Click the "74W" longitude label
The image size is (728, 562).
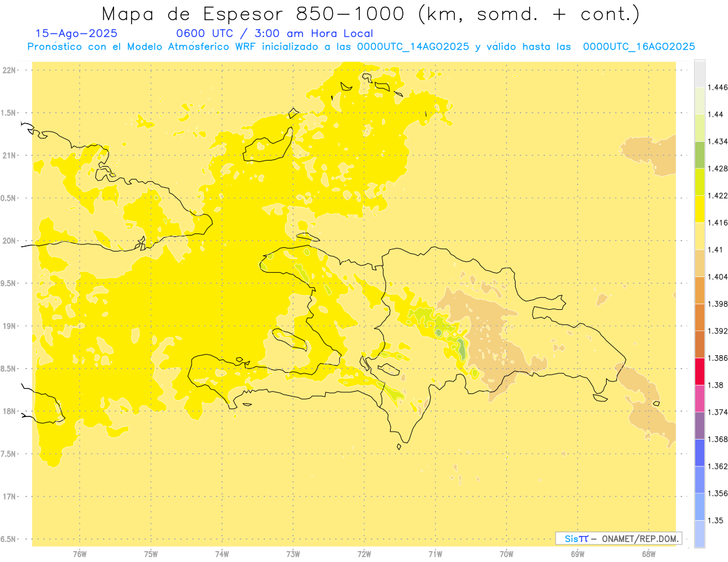click(x=222, y=554)
